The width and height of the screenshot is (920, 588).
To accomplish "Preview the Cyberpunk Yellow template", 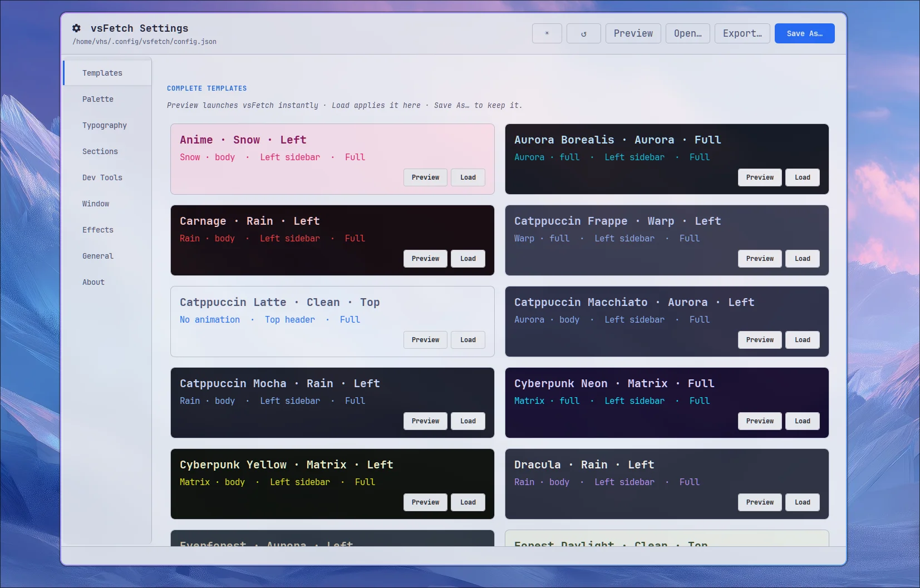I will (x=425, y=502).
